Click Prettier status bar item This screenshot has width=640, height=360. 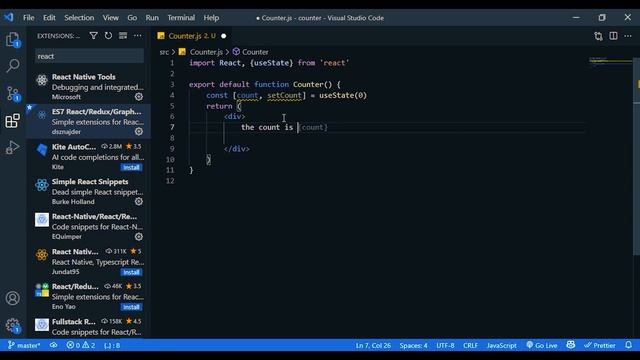(600, 345)
